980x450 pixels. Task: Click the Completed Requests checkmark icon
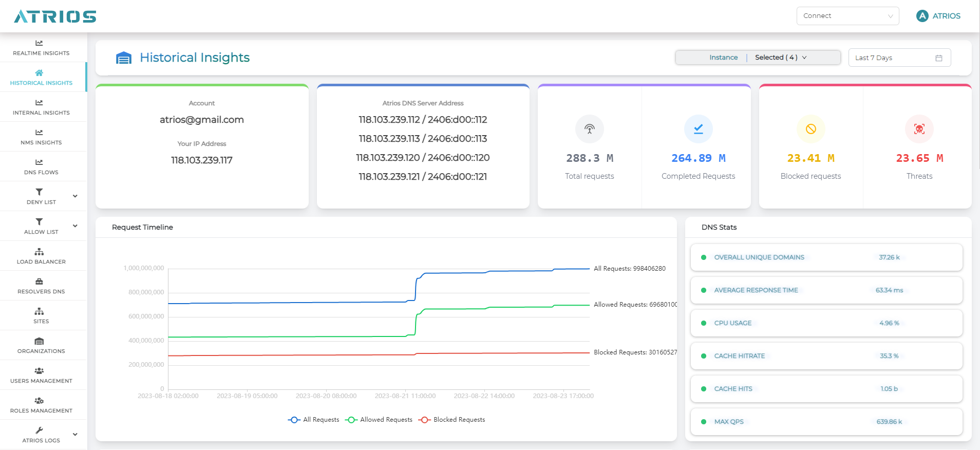pyautogui.click(x=698, y=129)
